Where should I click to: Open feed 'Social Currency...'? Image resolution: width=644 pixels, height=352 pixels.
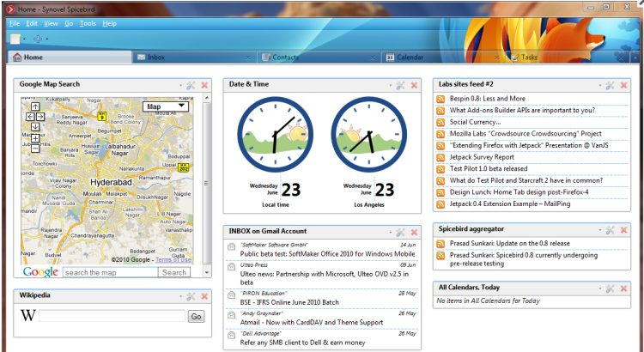click(475, 122)
